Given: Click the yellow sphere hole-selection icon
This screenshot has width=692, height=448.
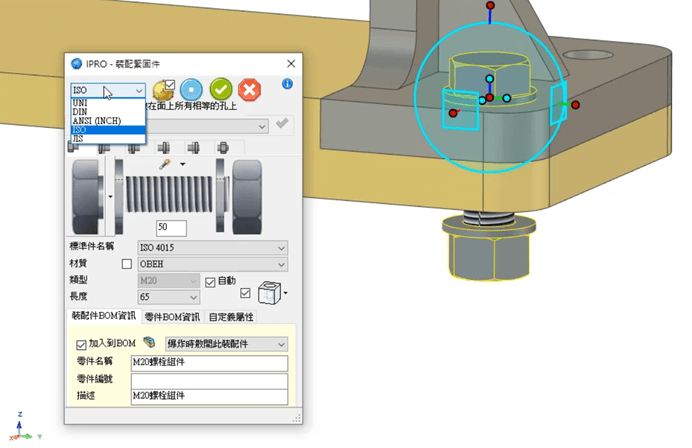Looking at the screenshot, I should click(x=162, y=90).
